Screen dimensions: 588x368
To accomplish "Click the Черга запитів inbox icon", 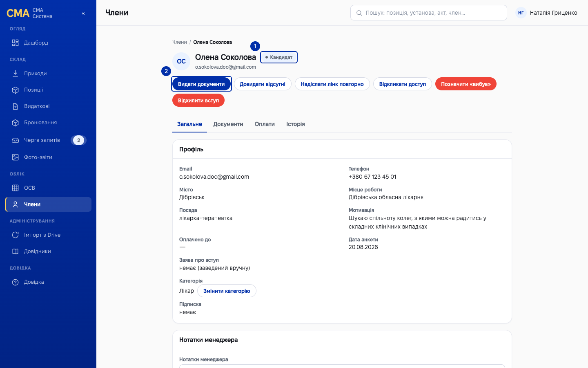I will tap(16, 140).
